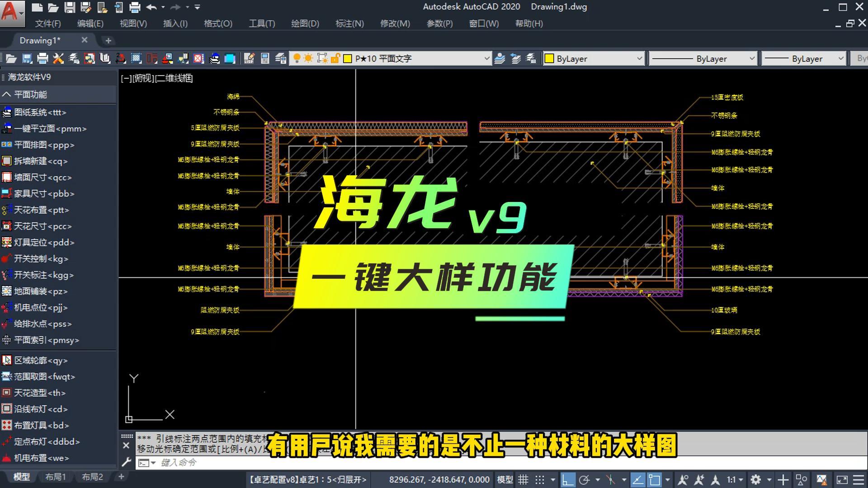Open the 编辑(E) menu
This screenshot has height=488, width=868.
click(x=90, y=23)
